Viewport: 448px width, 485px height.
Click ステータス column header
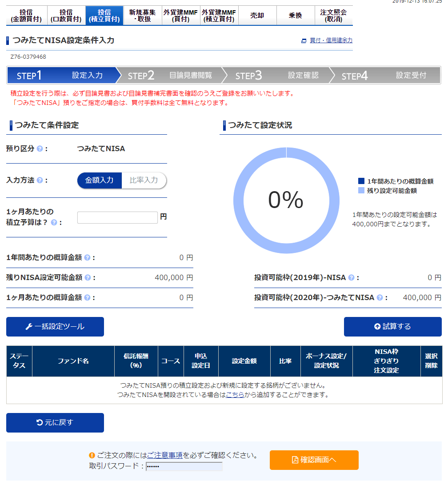[19, 361]
